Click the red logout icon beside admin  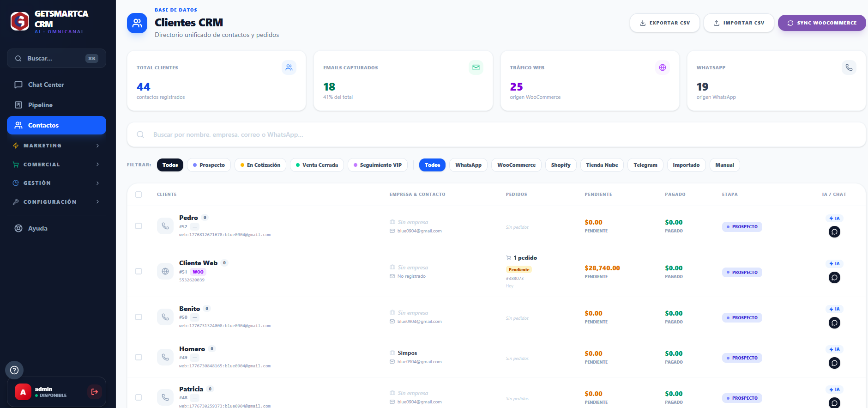[95, 392]
